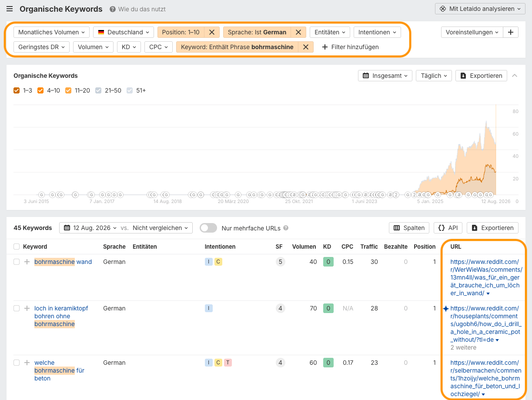
Task: Open the 'Wie du das nutzt' help link
Action: point(138,9)
